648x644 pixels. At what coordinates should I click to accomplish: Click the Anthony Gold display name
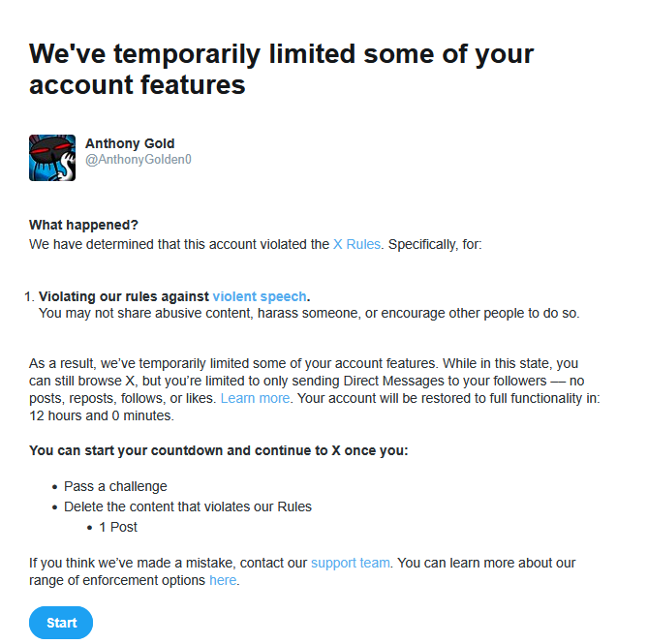tap(130, 144)
